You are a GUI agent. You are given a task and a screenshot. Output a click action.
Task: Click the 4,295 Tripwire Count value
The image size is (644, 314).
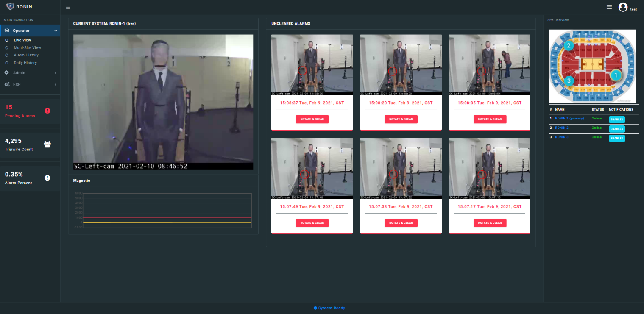coord(13,141)
